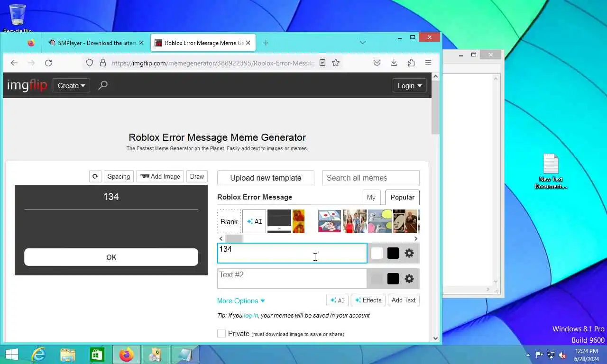Viewport: 607px width, 364px height.
Task: Go back with the browser back arrow
Action: tap(14, 63)
